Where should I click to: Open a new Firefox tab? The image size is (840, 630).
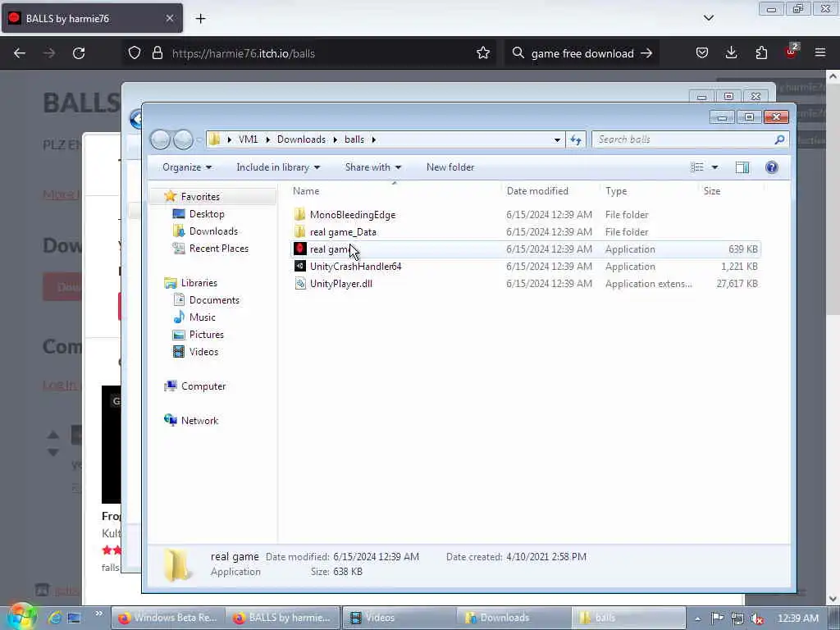pos(200,19)
